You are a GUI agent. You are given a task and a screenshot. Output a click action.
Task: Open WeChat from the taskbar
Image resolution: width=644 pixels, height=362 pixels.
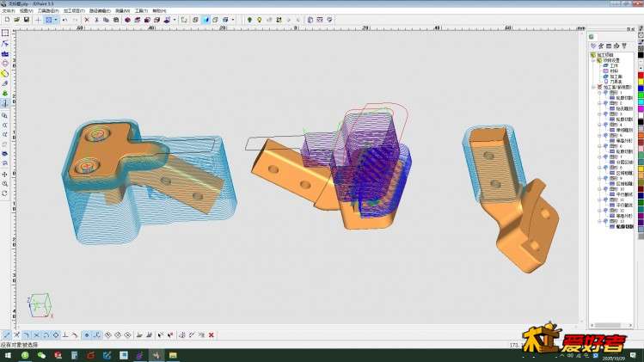tap(41, 355)
